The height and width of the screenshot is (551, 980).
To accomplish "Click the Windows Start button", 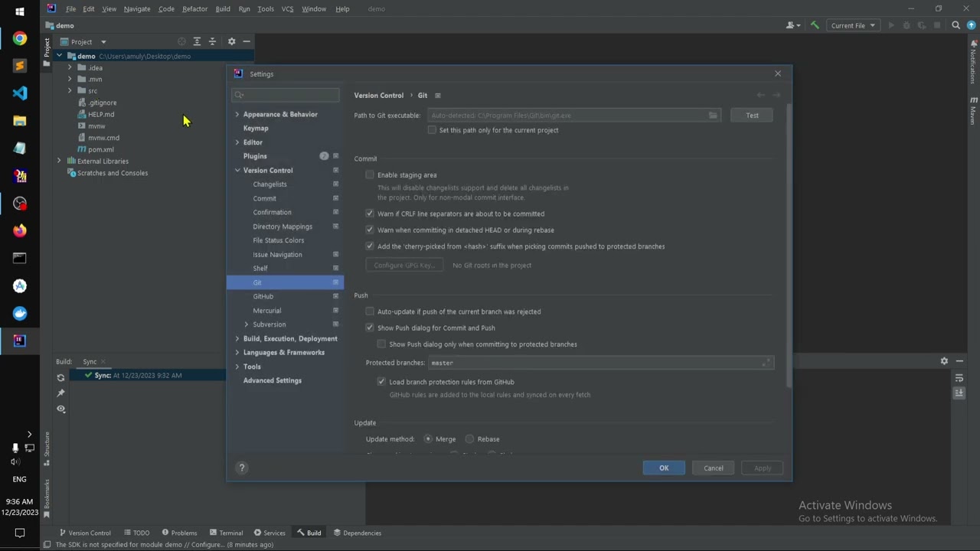I will pyautogui.click(x=20, y=11).
